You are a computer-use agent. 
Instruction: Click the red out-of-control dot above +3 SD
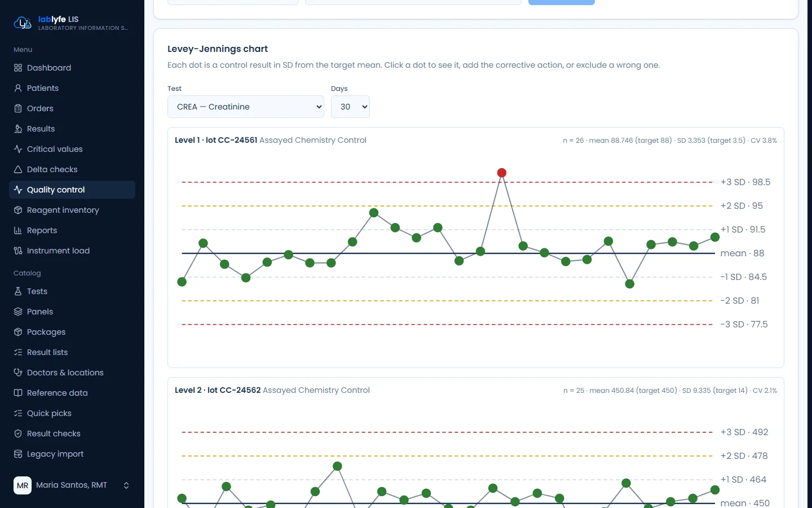[502, 173]
